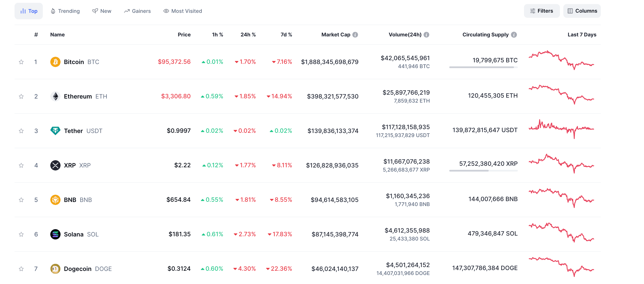Click the Ethereum diamond logo icon
The height and width of the screenshot is (284, 644).
pyautogui.click(x=55, y=96)
